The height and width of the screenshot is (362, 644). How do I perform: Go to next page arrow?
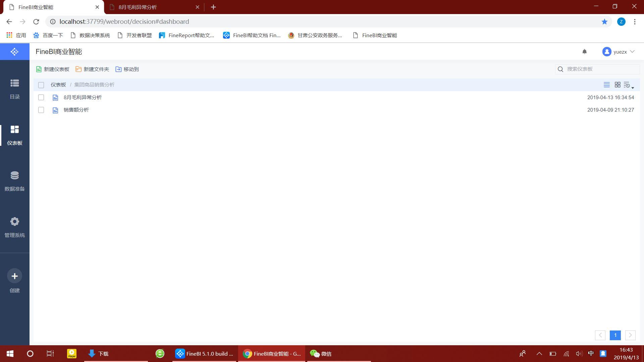pos(630,335)
